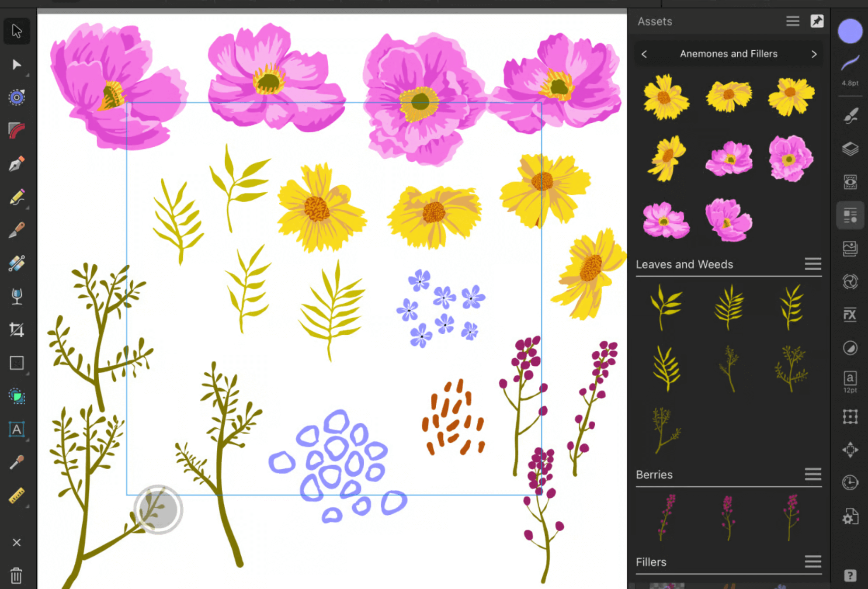This screenshot has width=868, height=589.
Task: Open the FX layer effects studio
Action: pyautogui.click(x=850, y=315)
